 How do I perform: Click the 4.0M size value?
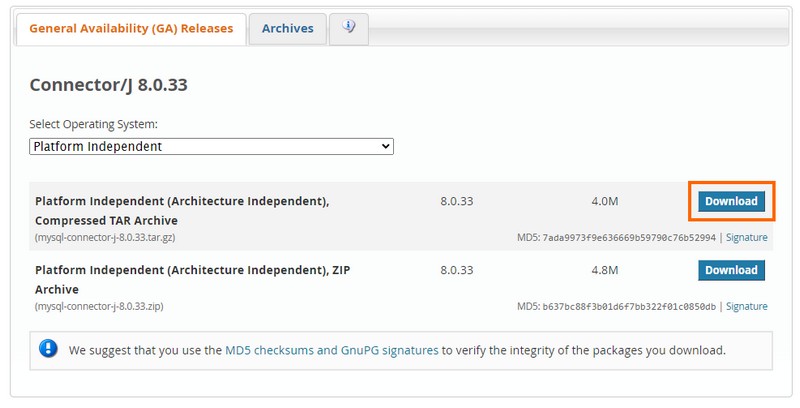pyautogui.click(x=605, y=201)
